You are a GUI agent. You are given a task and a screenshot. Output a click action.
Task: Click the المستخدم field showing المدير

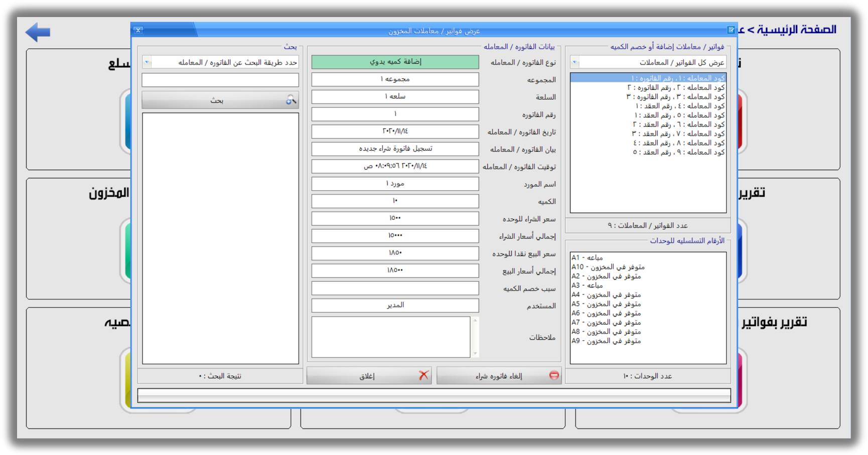pos(395,305)
